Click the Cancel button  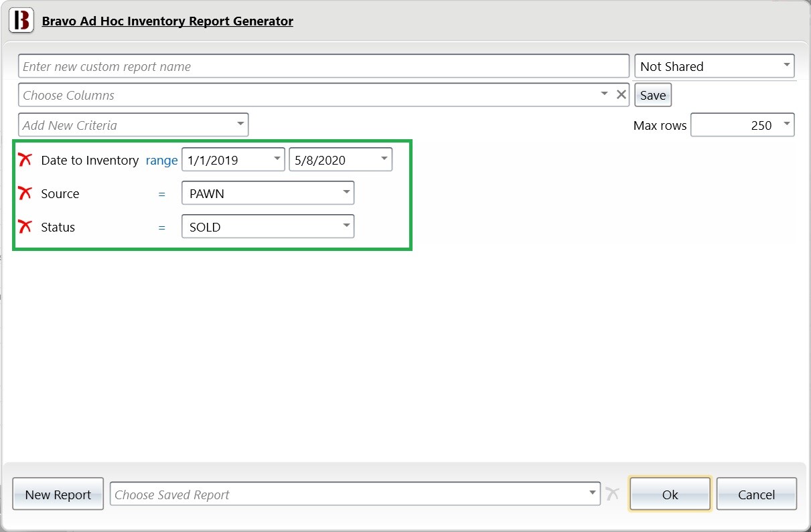coord(756,495)
